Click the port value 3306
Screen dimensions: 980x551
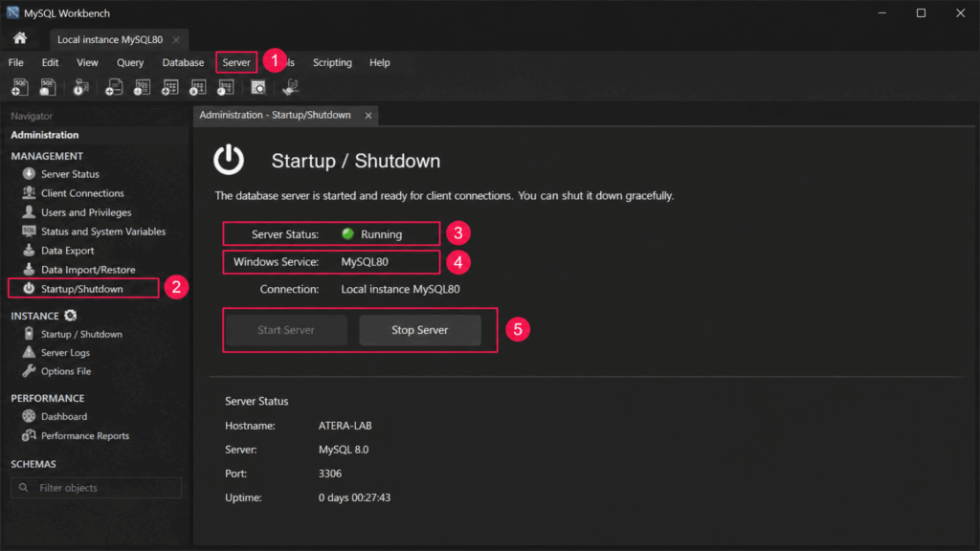(x=330, y=474)
